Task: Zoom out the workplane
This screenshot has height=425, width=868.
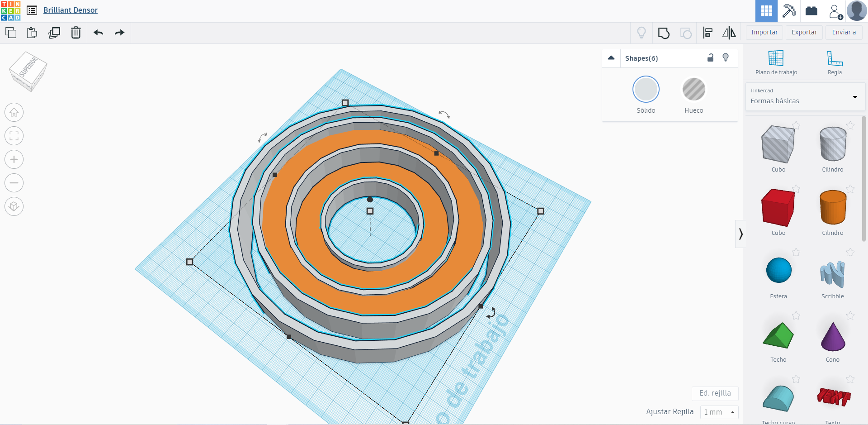Action: point(14,183)
